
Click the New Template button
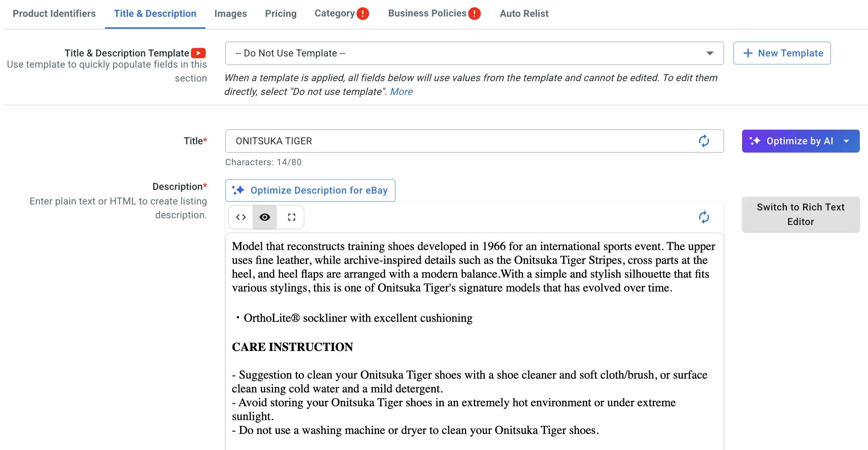point(782,53)
